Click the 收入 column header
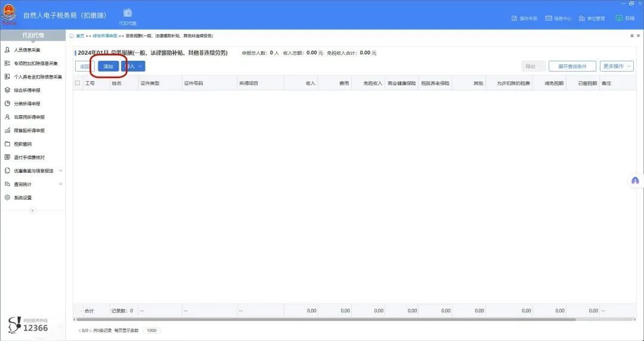644x341 pixels. pyautogui.click(x=301, y=83)
